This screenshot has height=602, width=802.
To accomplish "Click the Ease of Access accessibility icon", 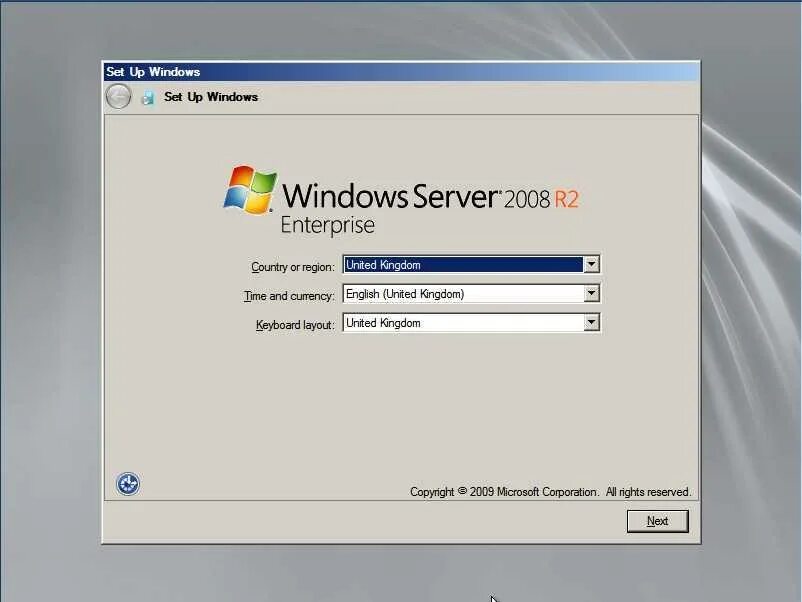I will 127,483.
